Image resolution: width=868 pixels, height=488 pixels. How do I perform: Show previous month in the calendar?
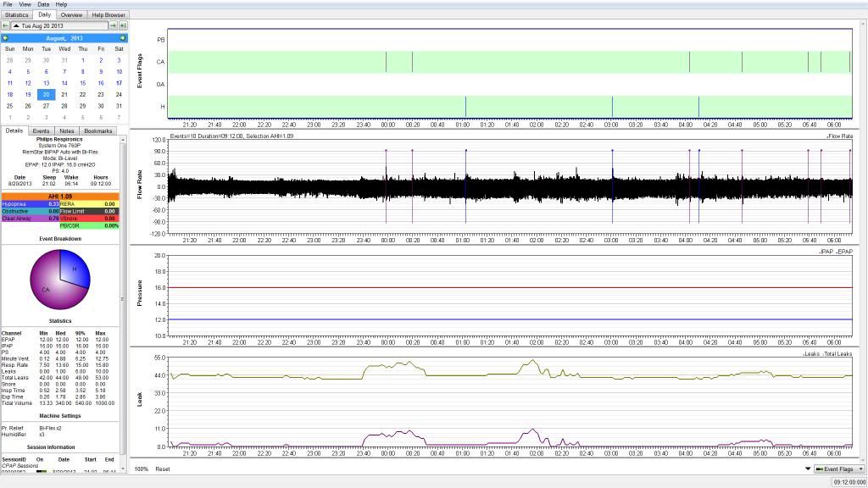pos(6,38)
